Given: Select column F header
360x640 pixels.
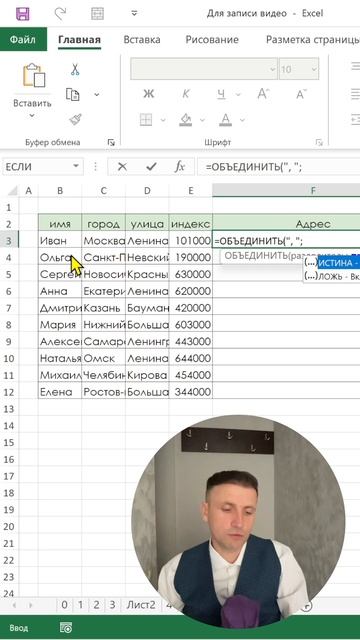Looking at the screenshot, I should [x=286, y=191].
